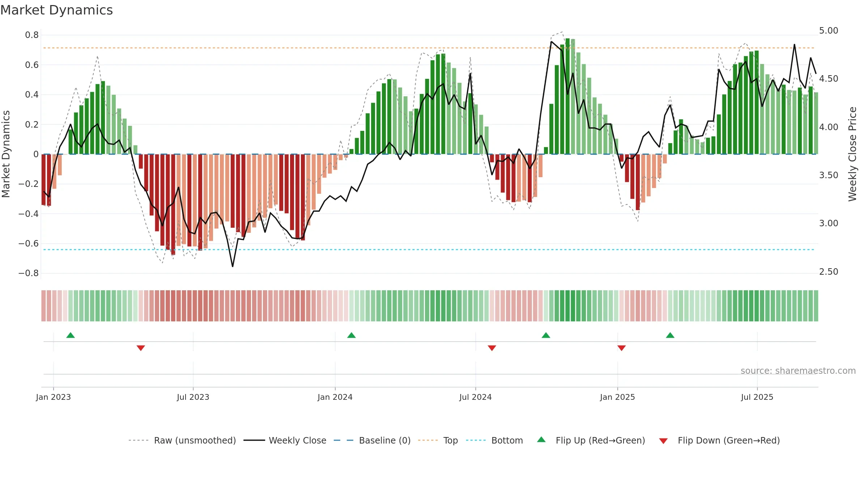Screen dimensions: 868x488
Task: Click the 2.50 right axis price label
Action: [829, 272]
